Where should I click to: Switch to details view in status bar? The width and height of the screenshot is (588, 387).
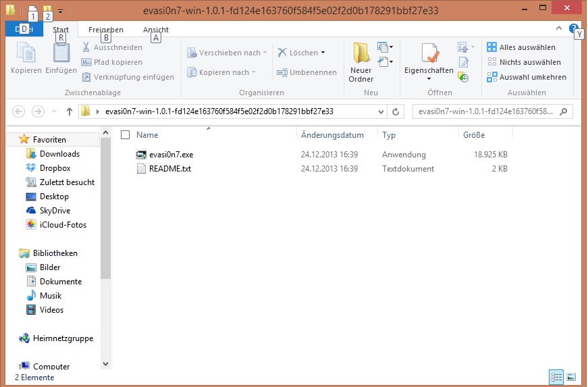tap(556, 378)
